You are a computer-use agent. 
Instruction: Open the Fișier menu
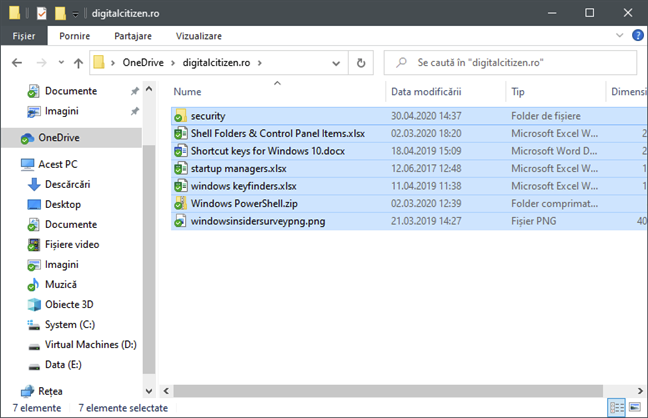click(x=24, y=36)
